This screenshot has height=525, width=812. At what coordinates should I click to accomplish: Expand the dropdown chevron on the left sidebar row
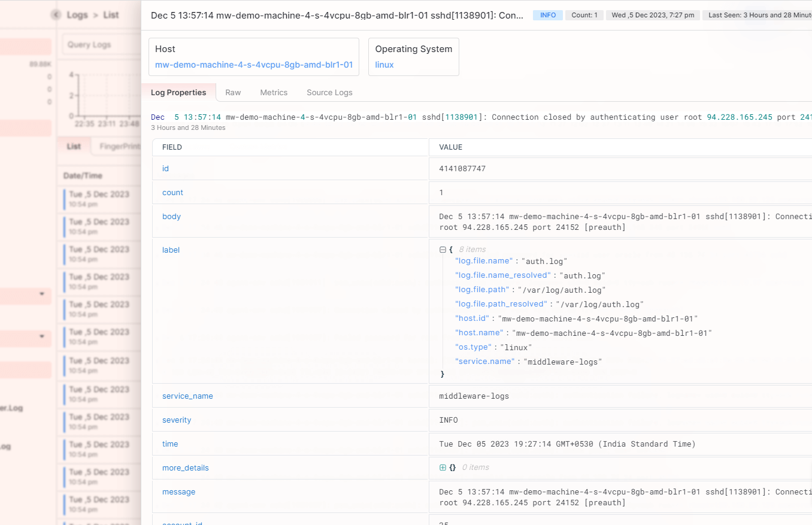pyautogui.click(x=41, y=294)
